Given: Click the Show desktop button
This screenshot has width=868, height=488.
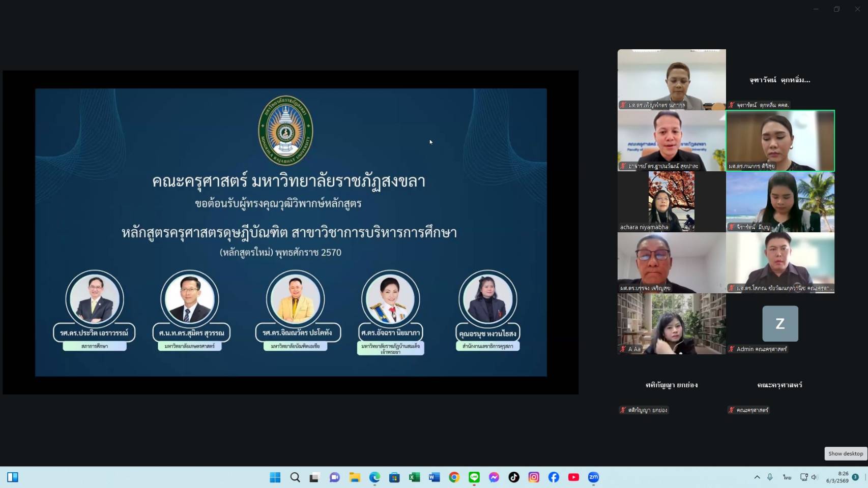Looking at the screenshot, I should tap(845, 453).
